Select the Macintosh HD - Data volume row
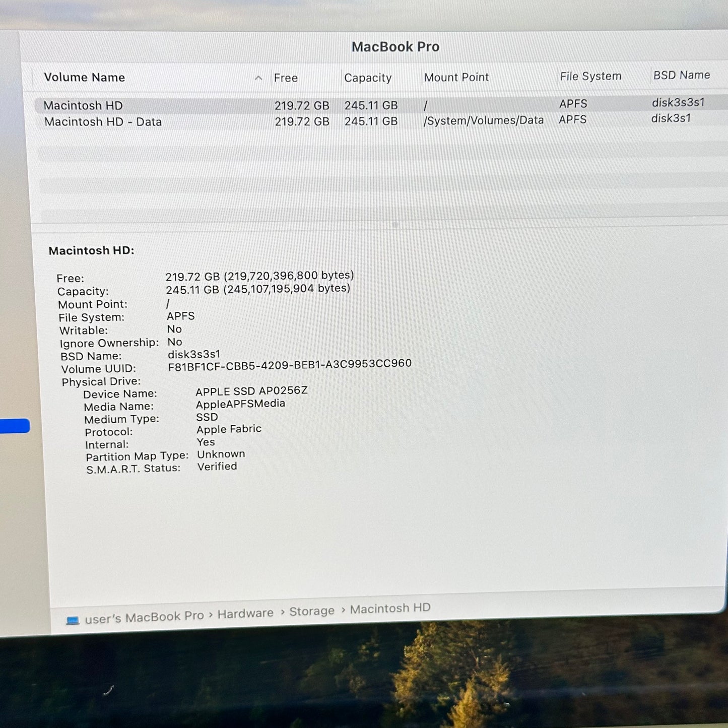 coord(381,121)
